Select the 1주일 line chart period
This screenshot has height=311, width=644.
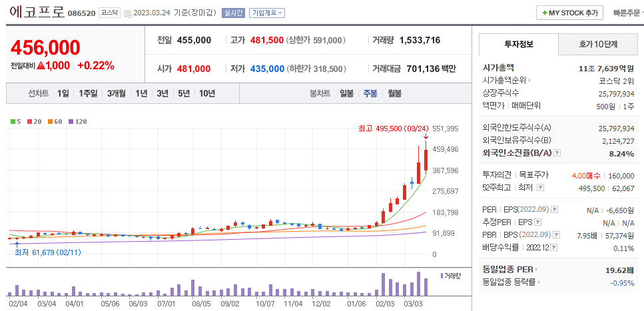click(x=89, y=93)
